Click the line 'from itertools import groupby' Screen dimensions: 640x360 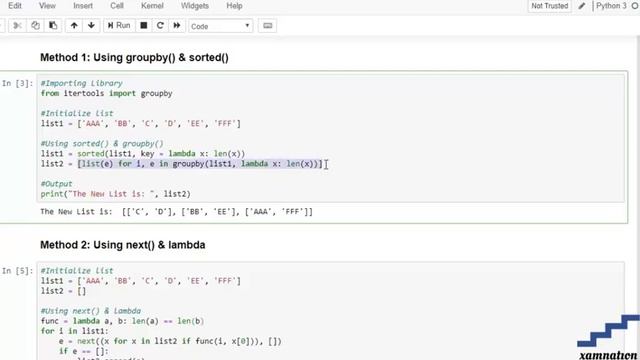(x=107, y=93)
